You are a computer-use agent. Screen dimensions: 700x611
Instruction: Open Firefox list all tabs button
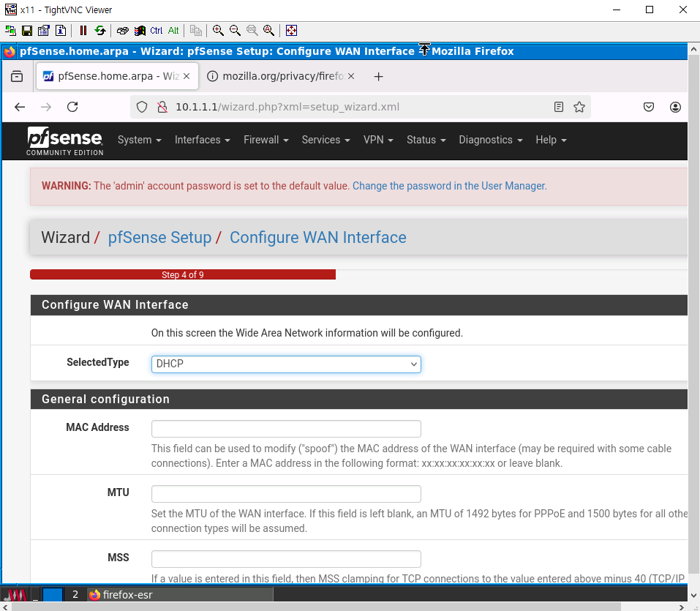click(x=17, y=76)
